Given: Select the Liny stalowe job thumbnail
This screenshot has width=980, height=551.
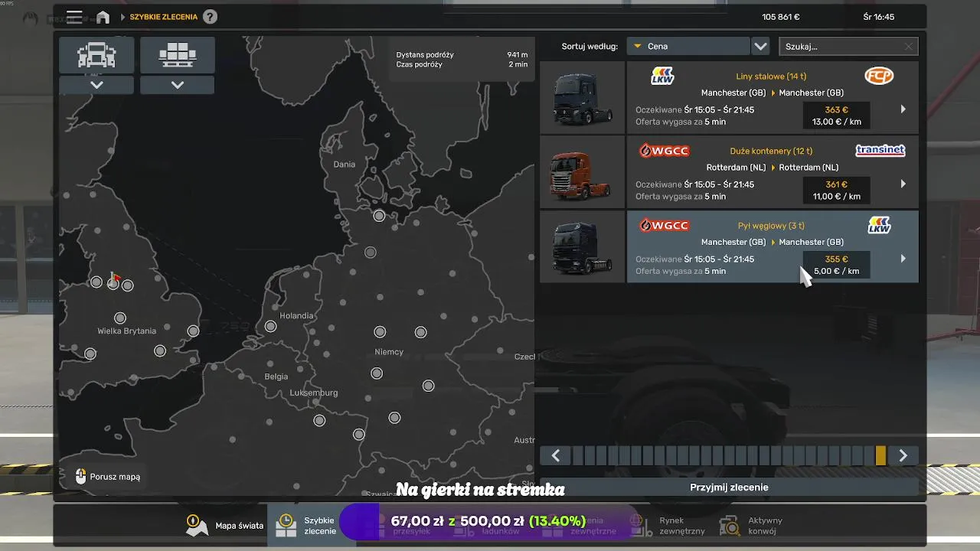Looking at the screenshot, I should pos(583,98).
